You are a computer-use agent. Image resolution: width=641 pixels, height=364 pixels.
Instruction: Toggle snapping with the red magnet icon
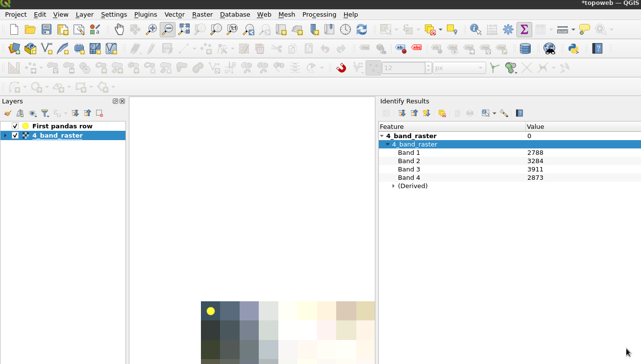[342, 68]
